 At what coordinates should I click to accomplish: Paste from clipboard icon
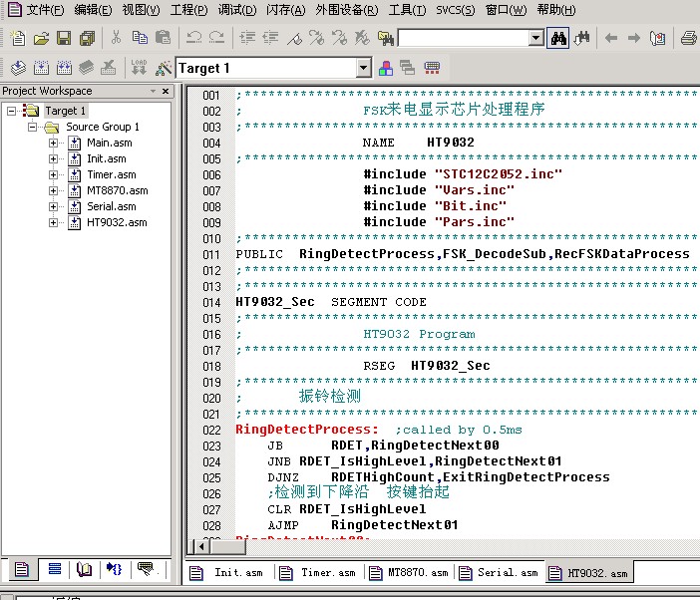click(x=163, y=38)
